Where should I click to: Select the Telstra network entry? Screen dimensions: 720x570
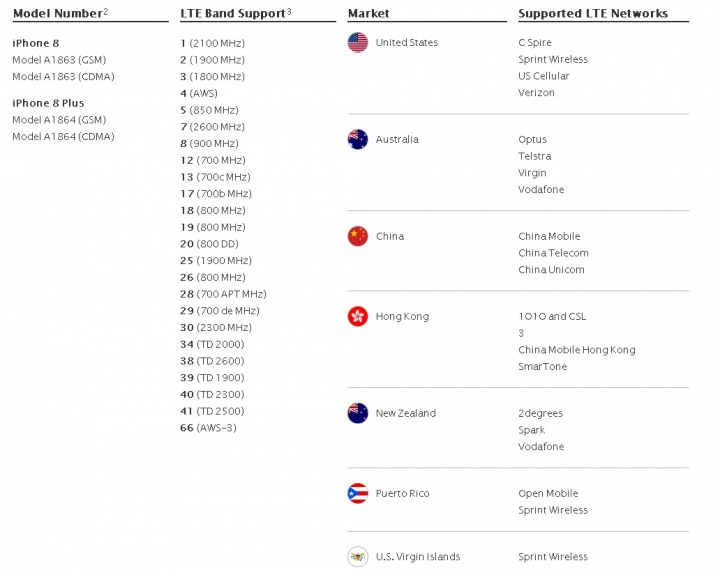pos(534,156)
